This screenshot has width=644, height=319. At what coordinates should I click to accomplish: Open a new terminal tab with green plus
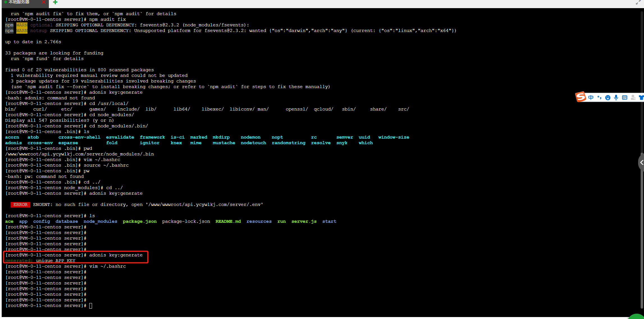click(55, 2)
